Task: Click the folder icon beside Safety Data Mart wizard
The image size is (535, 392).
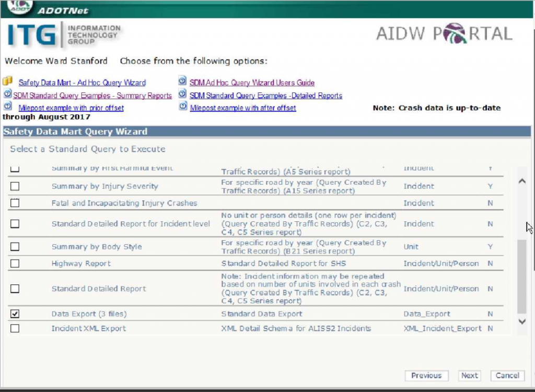Action: pos(6,82)
